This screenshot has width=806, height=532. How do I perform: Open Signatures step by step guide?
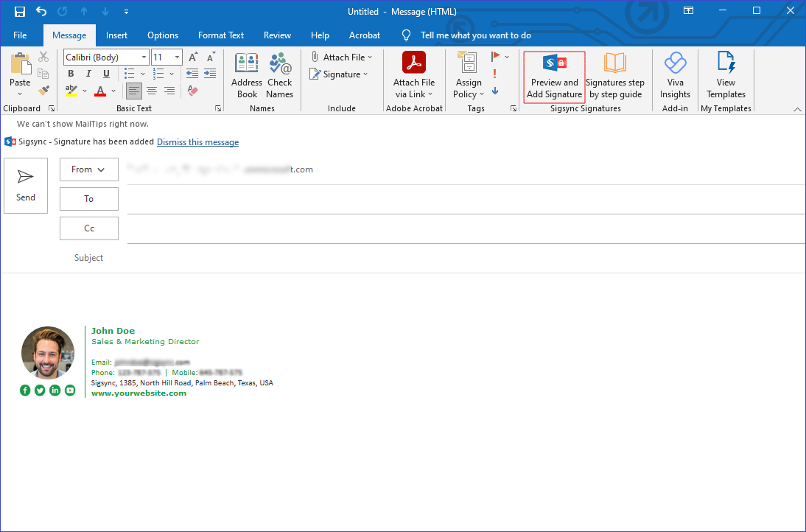tap(615, 76)
